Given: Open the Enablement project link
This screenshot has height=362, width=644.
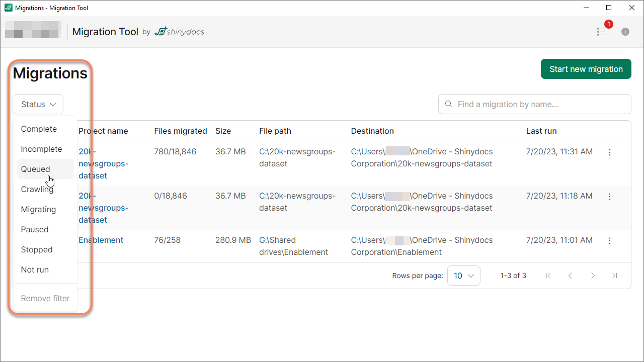Looking at the screenshot, I should coord(101,240).
